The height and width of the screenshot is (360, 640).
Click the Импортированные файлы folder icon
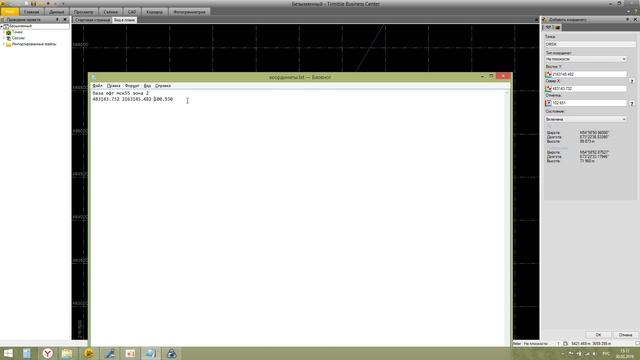9,44
